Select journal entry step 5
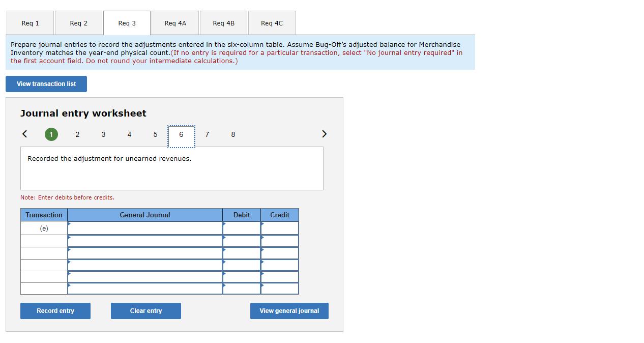The width and height of the screenshot is (644, 343). (155, 134)
